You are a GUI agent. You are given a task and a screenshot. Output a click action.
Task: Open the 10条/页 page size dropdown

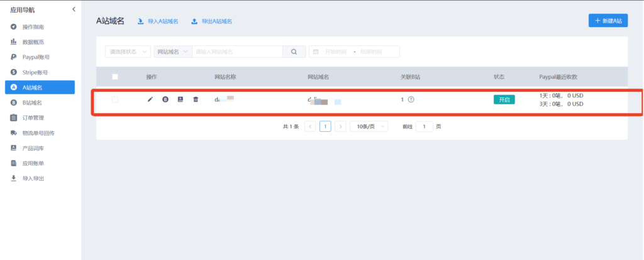click(x=369, y=126)
